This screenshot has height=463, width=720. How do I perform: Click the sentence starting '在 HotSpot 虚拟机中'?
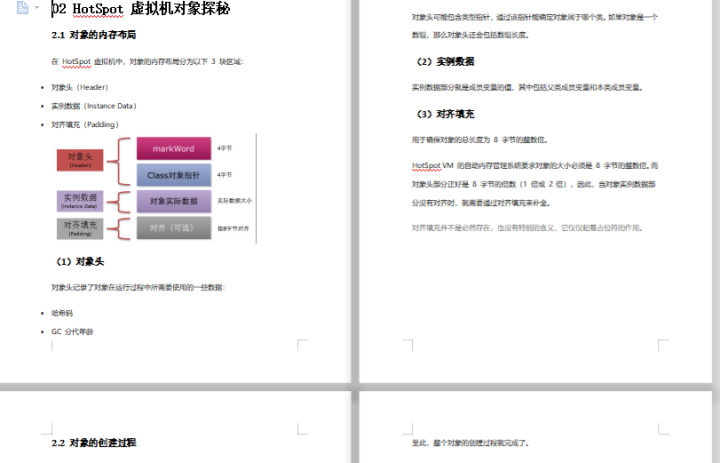click(147, 62)
